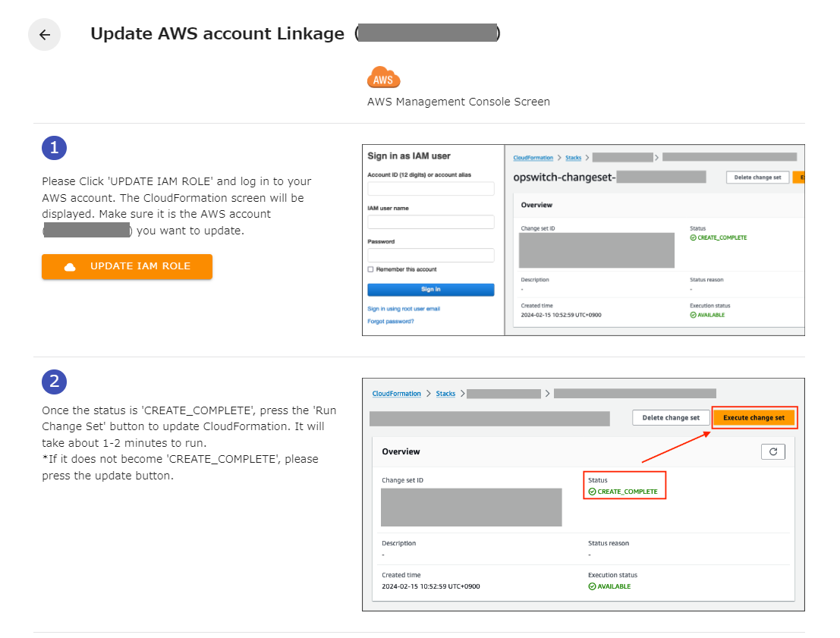The height and width of the screenshot is (638, 840).
Task: Click 'AWS Management Console Screen' caption
Action: 458,102
